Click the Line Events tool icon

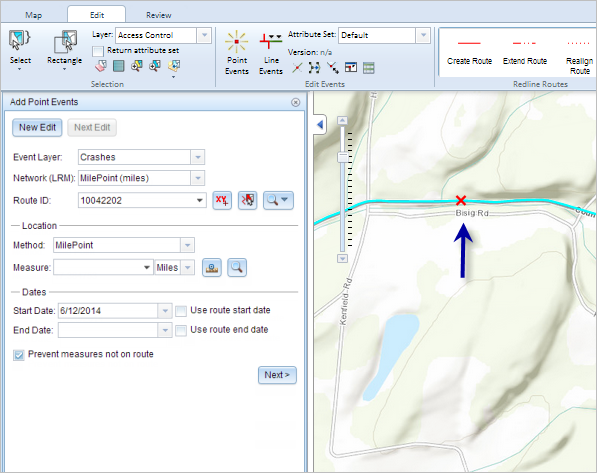pos(270,41)
